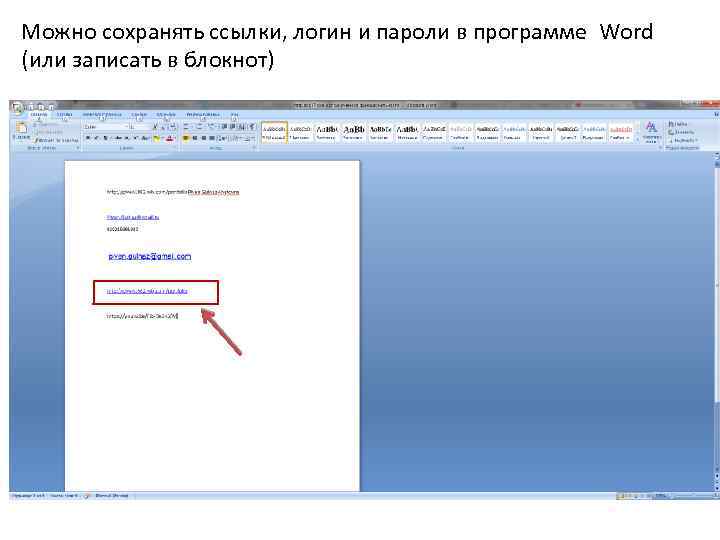The image size is (720, 540).
Task: Toggle Italic formatting in the ribbon
Action: (96, 138)
